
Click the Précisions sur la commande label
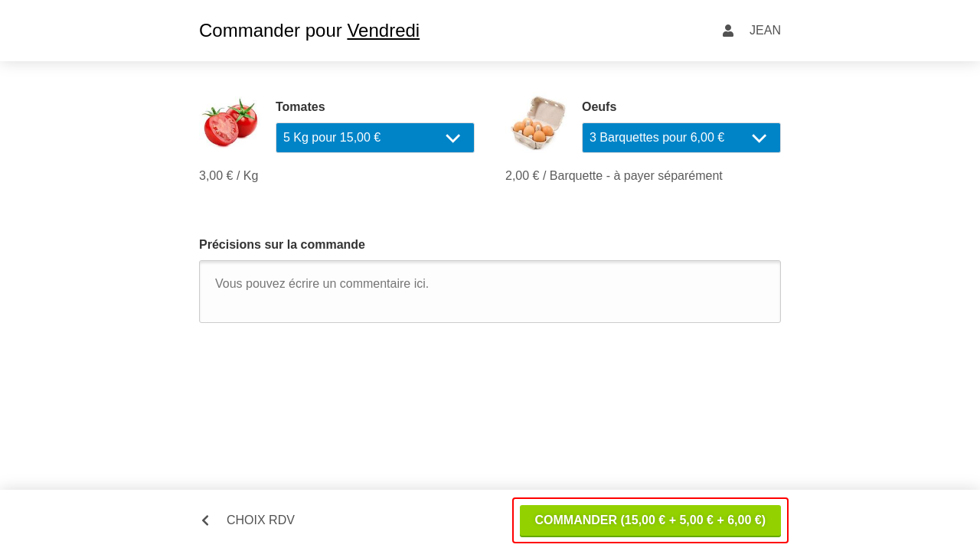282,245
